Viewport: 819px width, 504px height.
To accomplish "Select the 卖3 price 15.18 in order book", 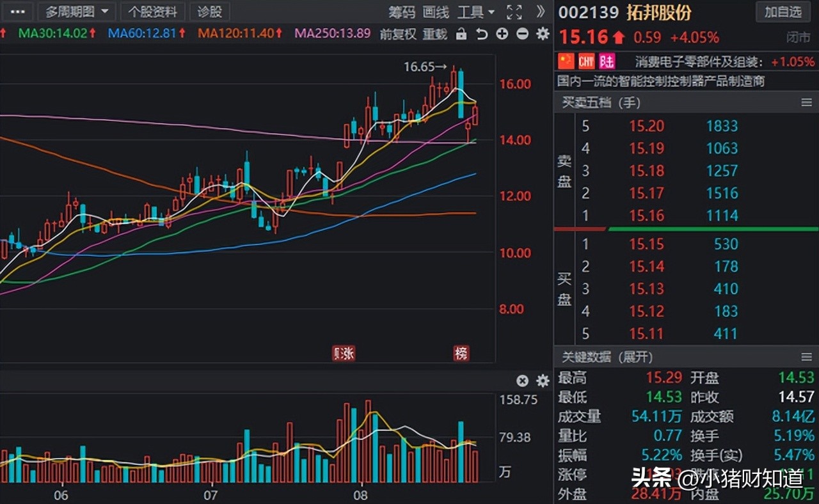I will click(x=646, y=171).
